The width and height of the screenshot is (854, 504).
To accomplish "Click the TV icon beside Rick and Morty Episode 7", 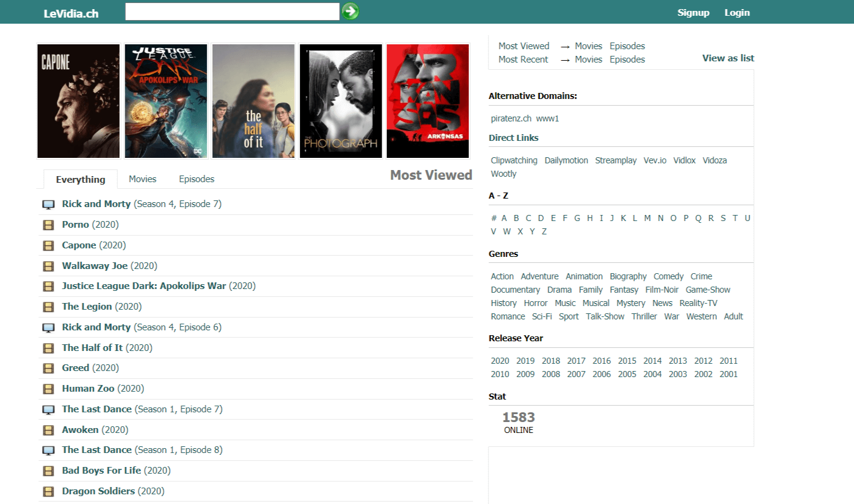I will (x=49, y=205).
